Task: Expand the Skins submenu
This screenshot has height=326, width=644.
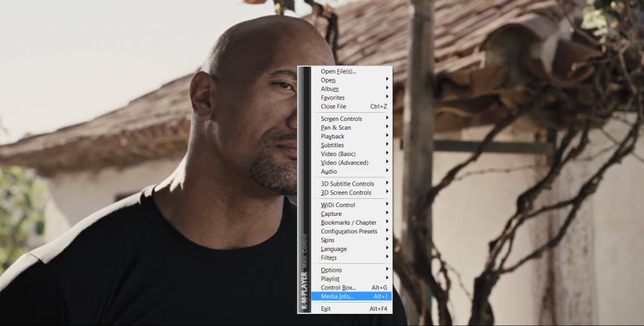Action: 328,240
